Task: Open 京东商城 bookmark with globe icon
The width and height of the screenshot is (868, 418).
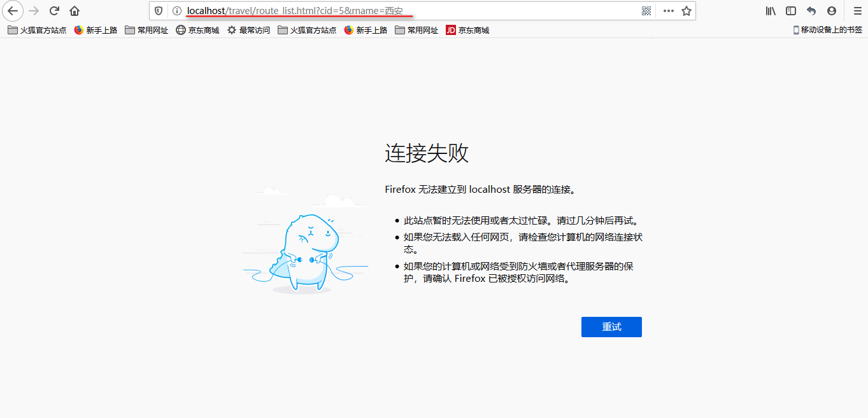Action: 197,30
